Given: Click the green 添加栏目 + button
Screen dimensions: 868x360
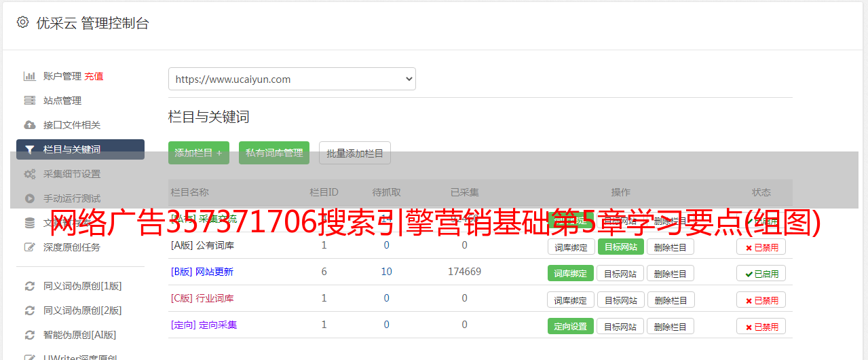Looking at the screenshot, I should tap(199, 153).
